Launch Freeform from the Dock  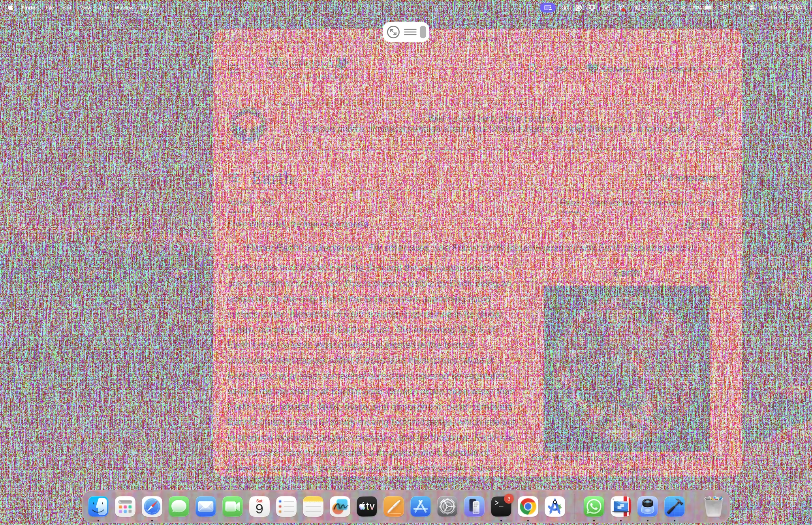click(x=340, y=506)
